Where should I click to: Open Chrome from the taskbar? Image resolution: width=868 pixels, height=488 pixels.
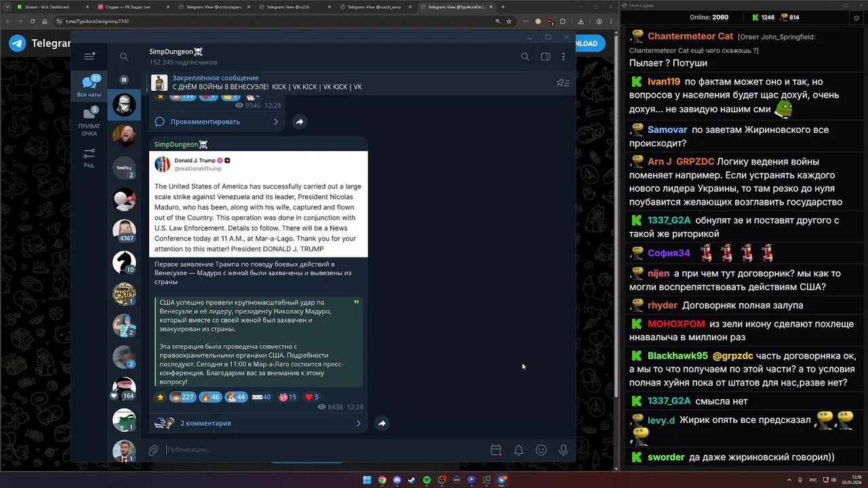coord(382,480)
